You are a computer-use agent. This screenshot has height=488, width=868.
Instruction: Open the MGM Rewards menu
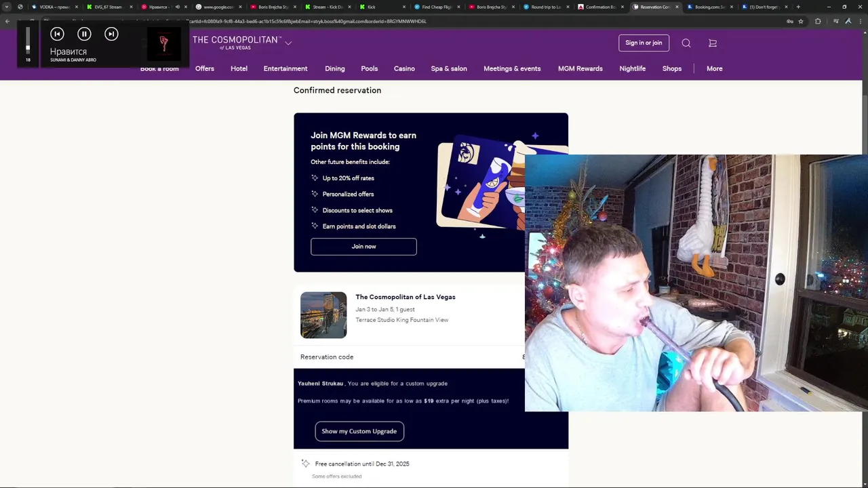[580, 68]
